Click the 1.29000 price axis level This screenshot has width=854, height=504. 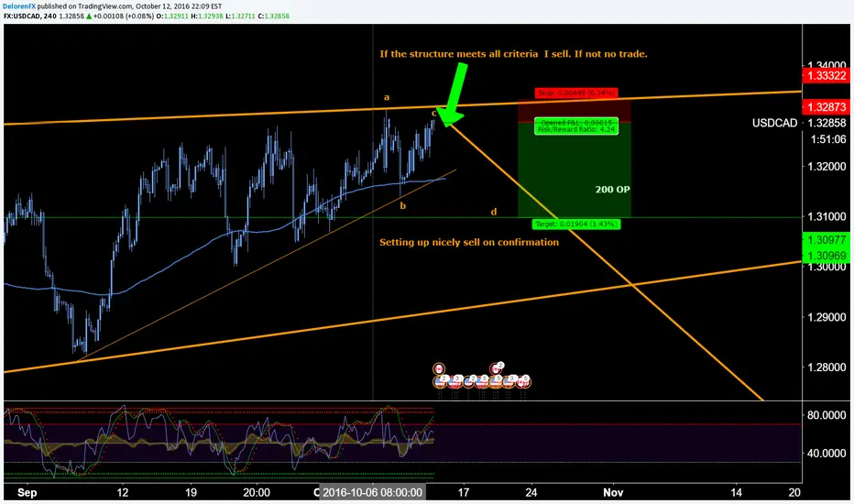click(x=827, y=317)
